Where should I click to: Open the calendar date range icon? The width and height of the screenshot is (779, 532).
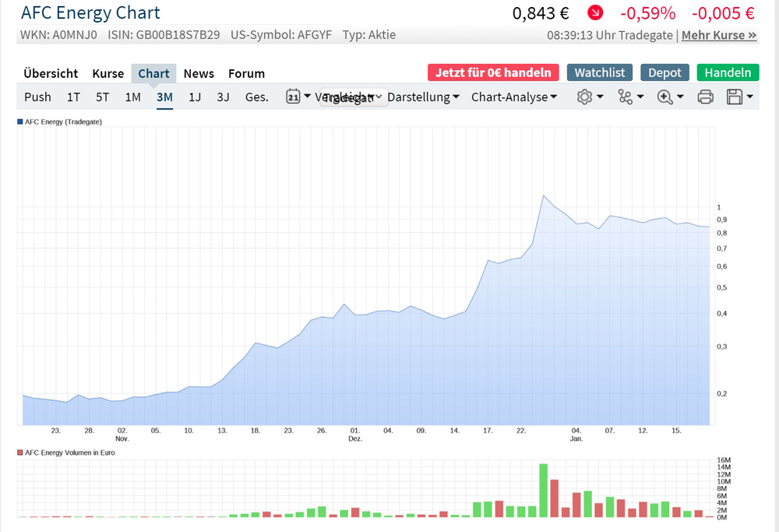(x=293, y=97)
